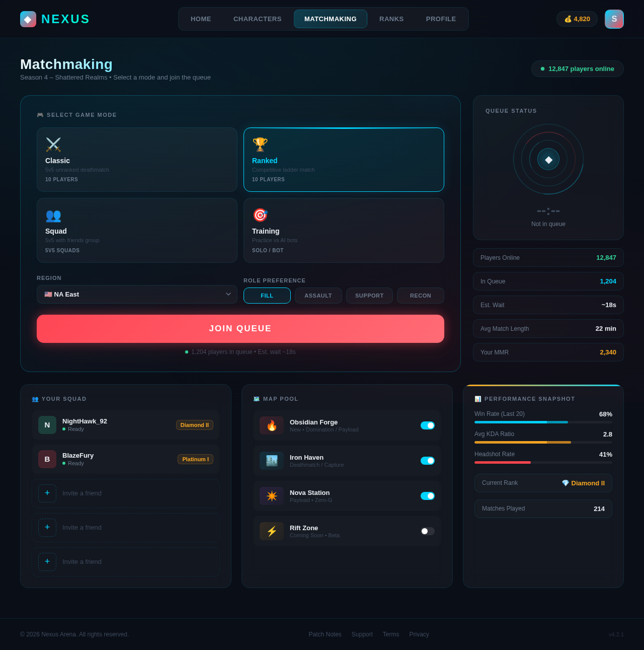
Task: Click the Obsidian Forge flame map icon
Action: 271,425
